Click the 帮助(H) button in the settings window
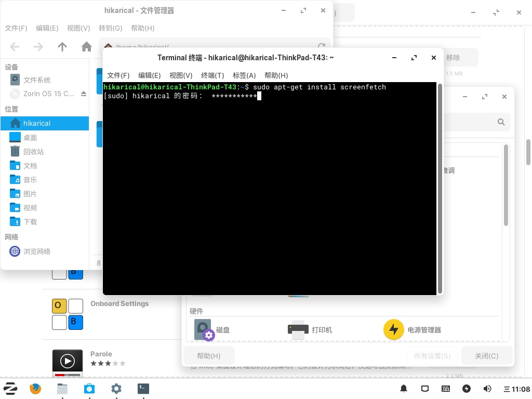 208,356
